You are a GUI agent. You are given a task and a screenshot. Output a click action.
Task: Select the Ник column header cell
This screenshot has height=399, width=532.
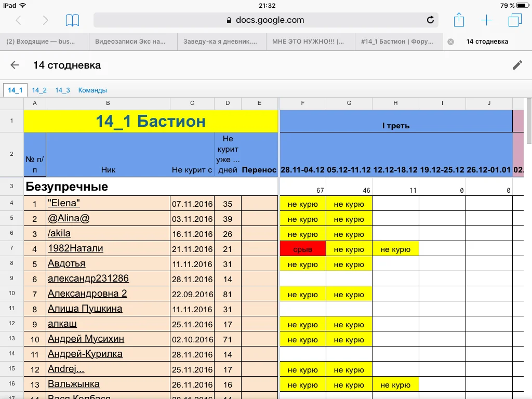[108, 154]
